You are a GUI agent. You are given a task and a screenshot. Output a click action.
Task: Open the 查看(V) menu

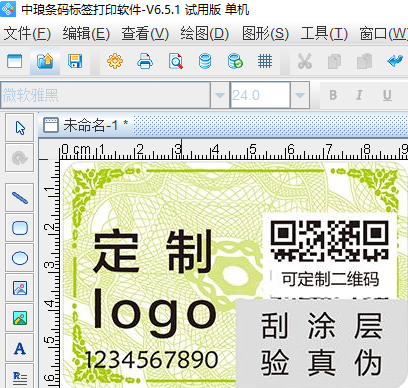145,34
